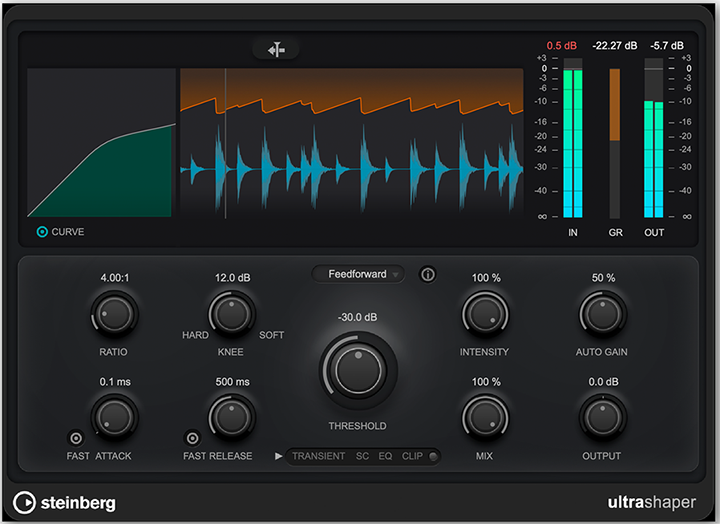Click the AUTO GAIN knob

coord(603,315)
